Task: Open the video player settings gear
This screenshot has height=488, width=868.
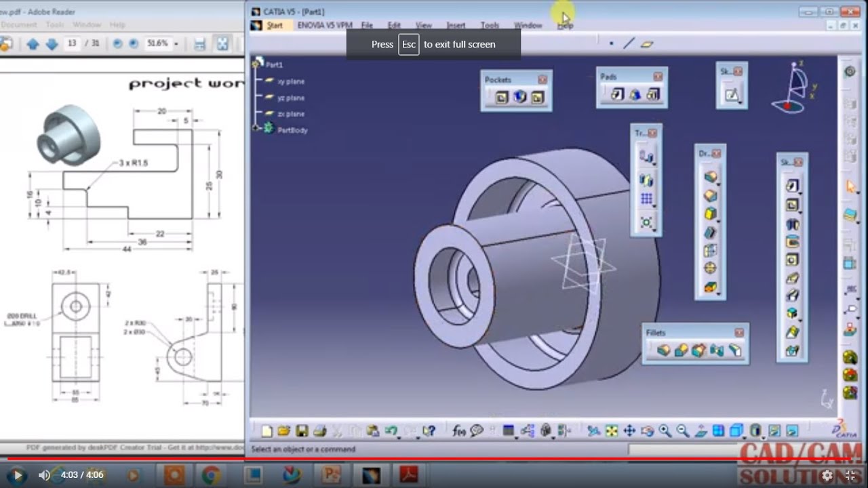Action: (x=827, y=475)
